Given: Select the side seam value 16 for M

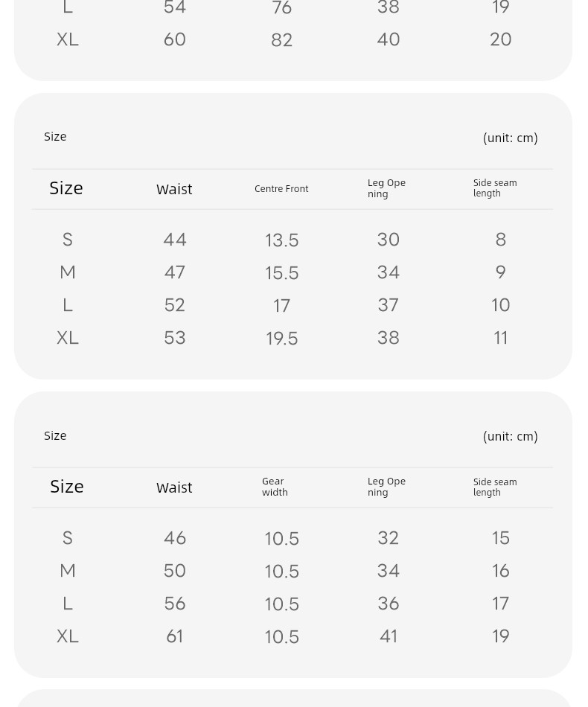Looking at the screenshot, I should pyautogui.click(x=500, y=571).
